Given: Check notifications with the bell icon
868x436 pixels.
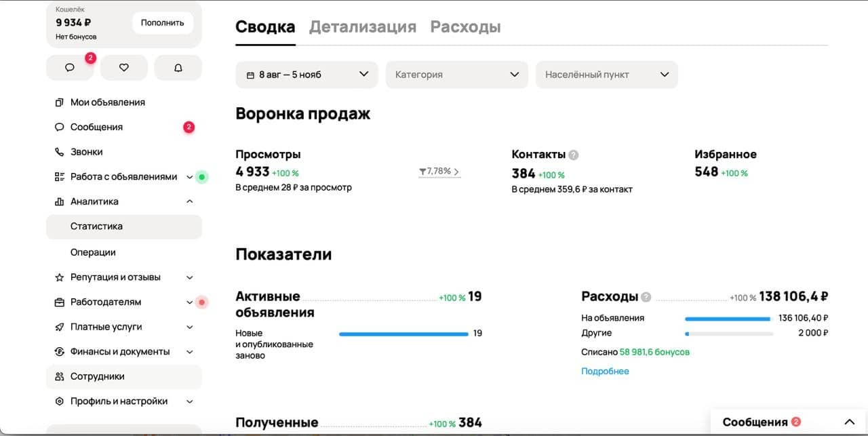Looking at the screenshot, I should click(x=178, y=67).
